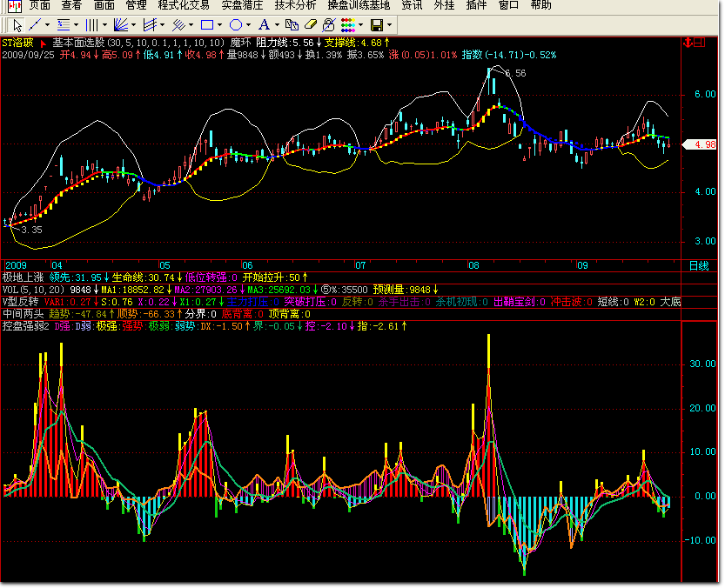Open trend line tool dropdown arrow
The image size is (725, 588).
point(47,25)
